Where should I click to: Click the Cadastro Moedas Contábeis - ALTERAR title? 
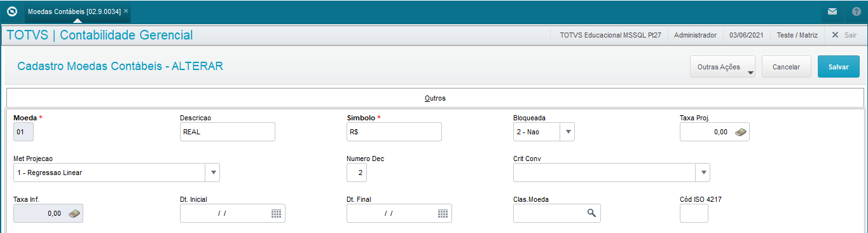pos(120,66)
